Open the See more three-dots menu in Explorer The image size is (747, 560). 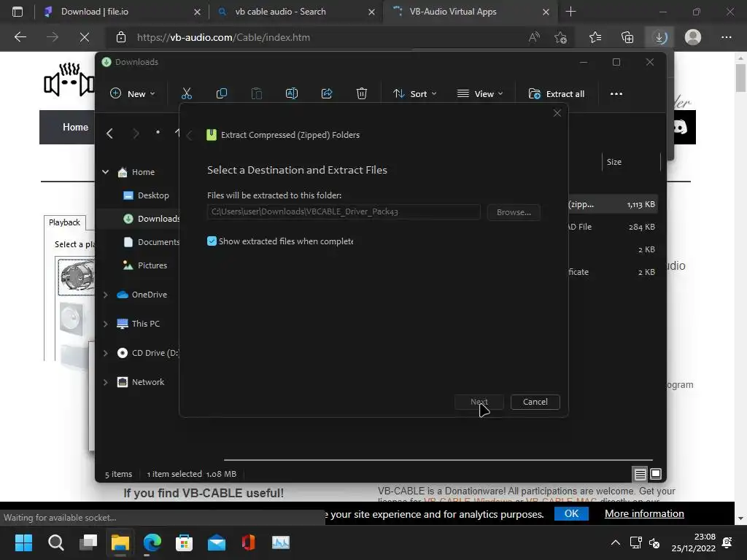pyautogui.click(x=616, y=94)
